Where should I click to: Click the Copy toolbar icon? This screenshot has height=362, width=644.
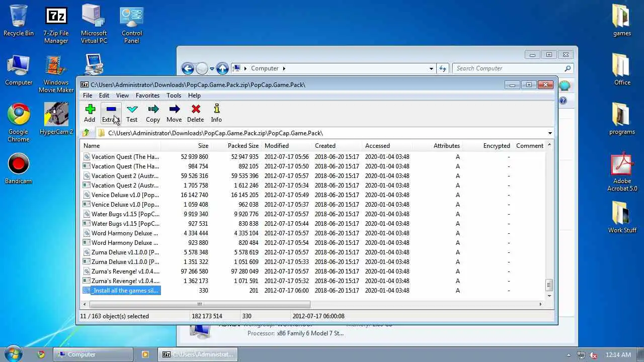(153, 113)
